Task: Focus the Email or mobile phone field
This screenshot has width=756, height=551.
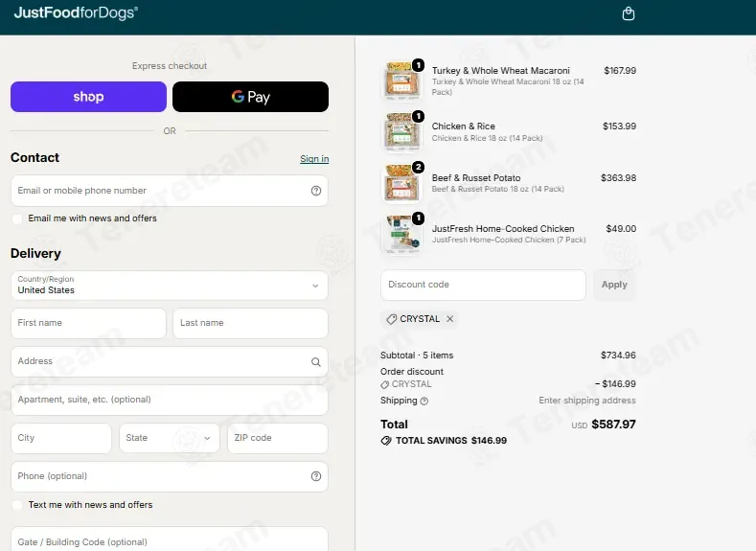Action: tap(170, 191)
